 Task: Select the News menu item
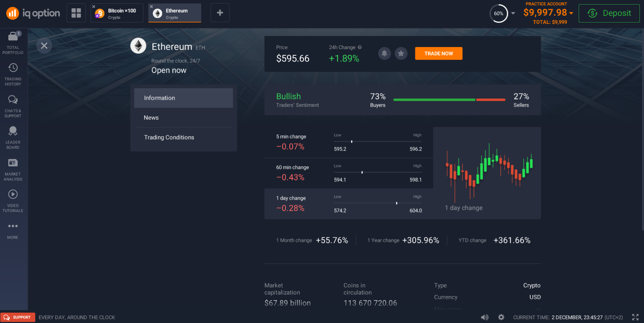click(183, 117)
